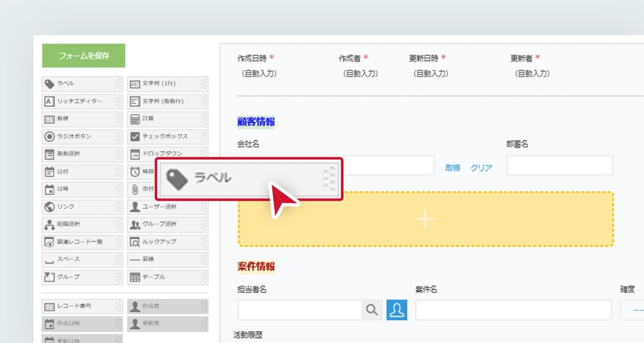The width and height of the screenshot is (644, 343).
Task: Choose the グループ field type
Action: (82, 277)
